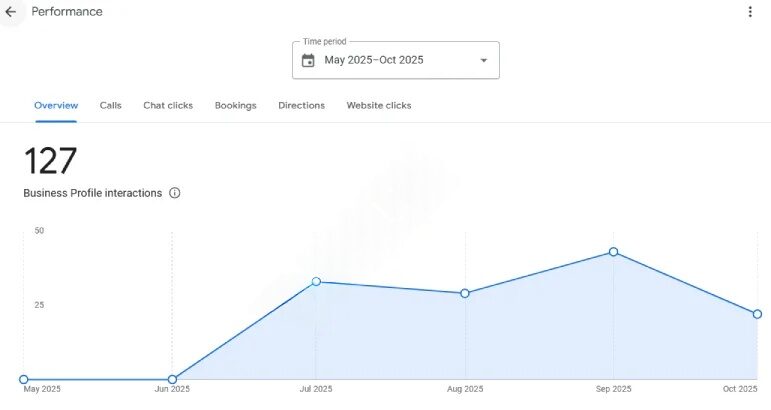Click the Oct 2025 data point
771x410 pixels.
[x=757, y=314]
